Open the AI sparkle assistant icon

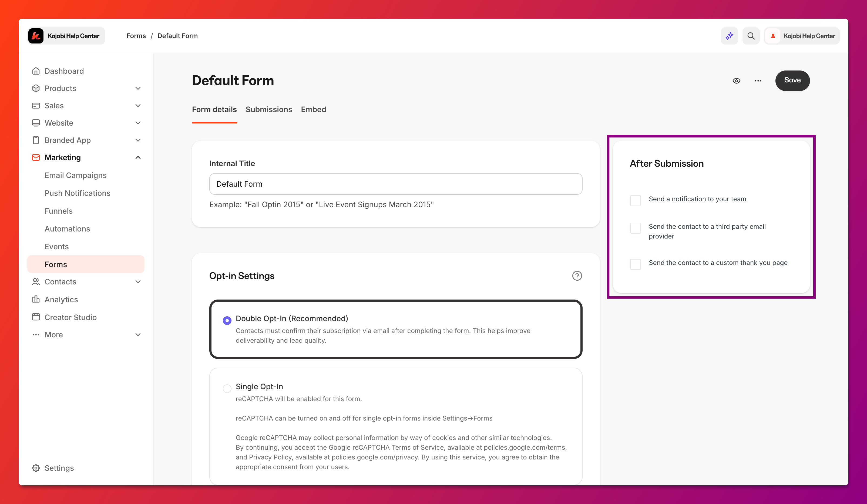(729, 36)
